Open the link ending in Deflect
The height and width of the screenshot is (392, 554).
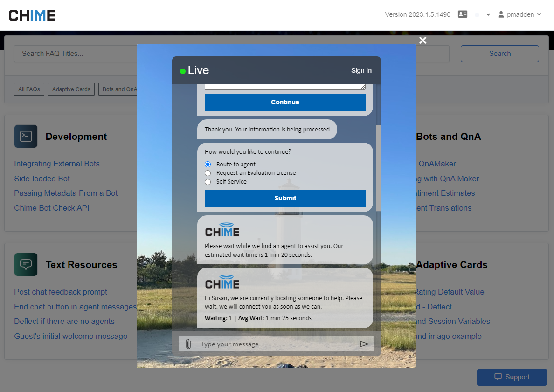click(x=434, y=307)
